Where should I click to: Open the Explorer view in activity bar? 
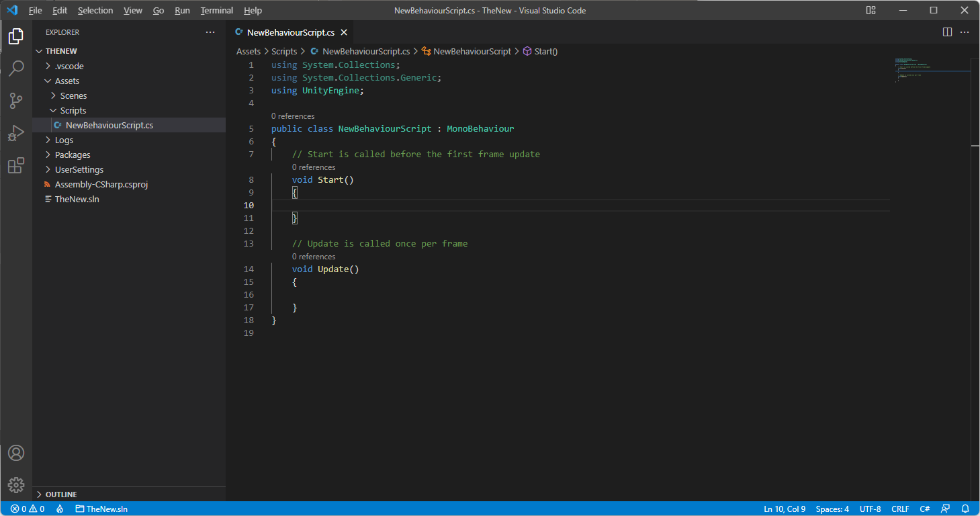pyautogui.click(x=16, y=36)
